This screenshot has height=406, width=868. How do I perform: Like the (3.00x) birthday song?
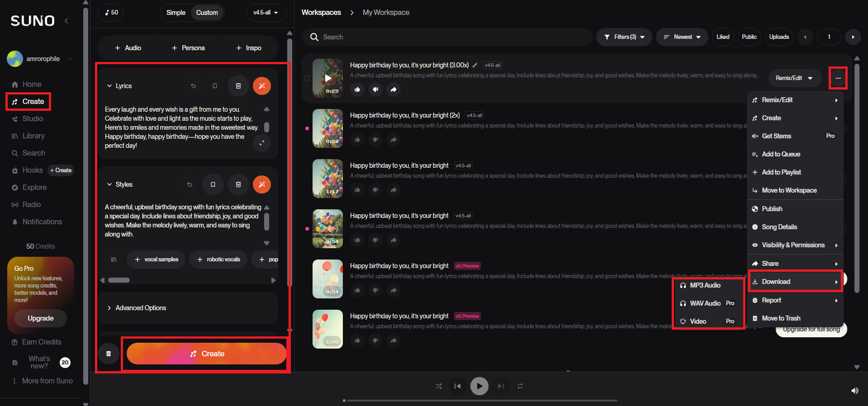tap(357, 90)
